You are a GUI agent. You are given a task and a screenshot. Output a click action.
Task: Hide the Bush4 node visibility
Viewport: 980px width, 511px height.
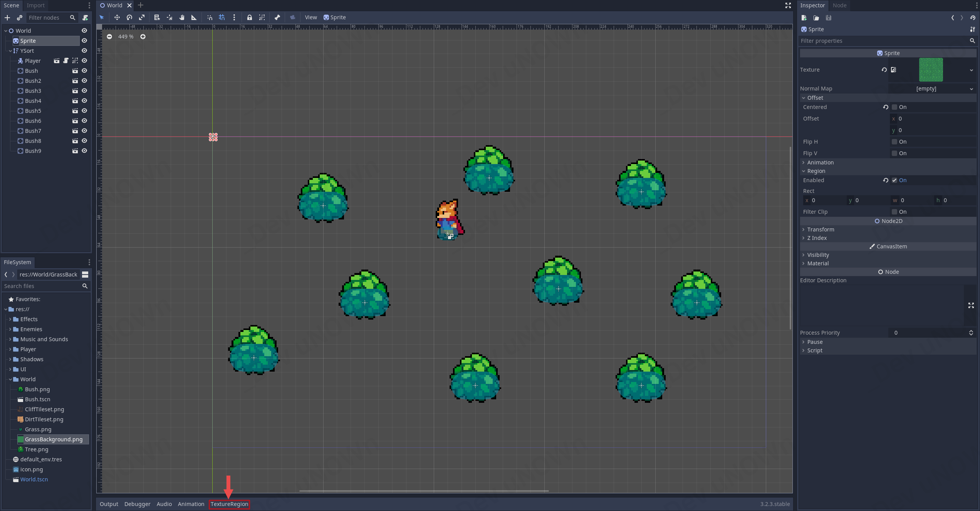[84, 101]
